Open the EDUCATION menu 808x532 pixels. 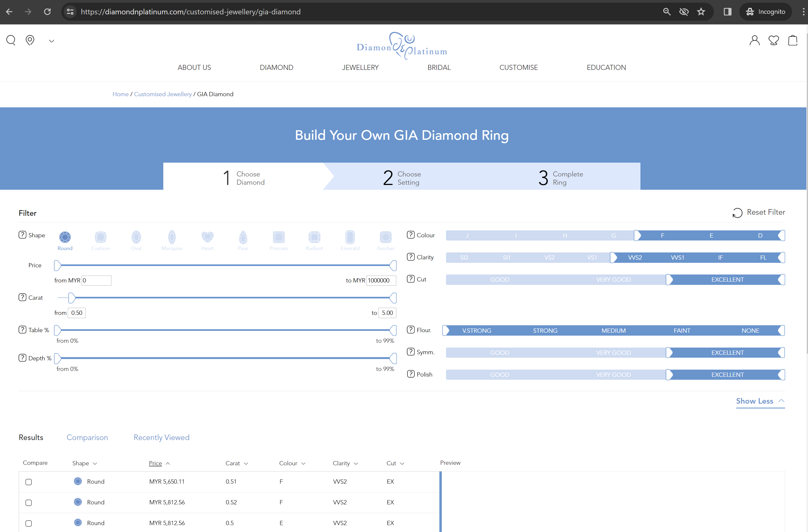click(x=606, y=67)
